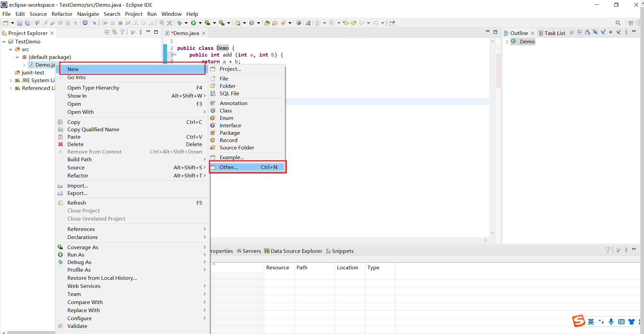Viewport: 644px width, 334px height.
Task: Expand the Referenced Libraries node
Action: point(11,88)
